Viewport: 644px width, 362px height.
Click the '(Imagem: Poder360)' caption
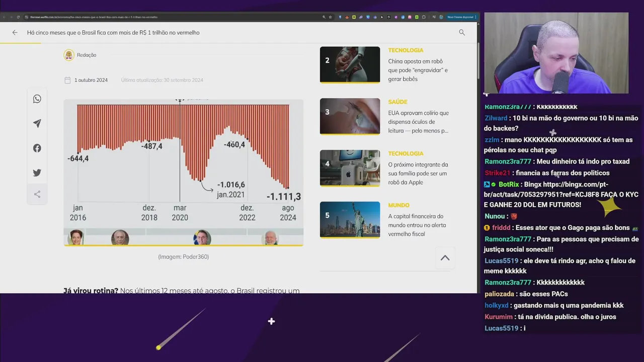tap(184, 257)
